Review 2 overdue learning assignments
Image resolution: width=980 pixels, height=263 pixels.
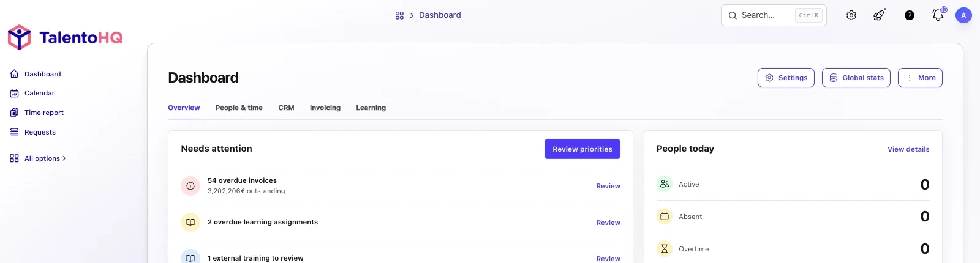point(608,223)
